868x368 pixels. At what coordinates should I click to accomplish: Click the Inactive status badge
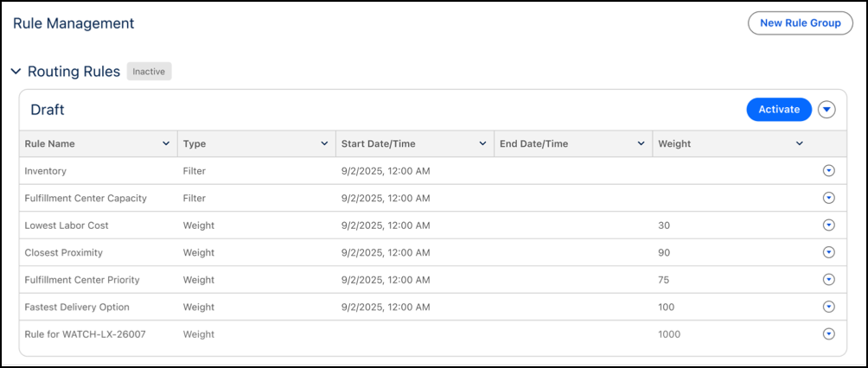coord(149,72)
